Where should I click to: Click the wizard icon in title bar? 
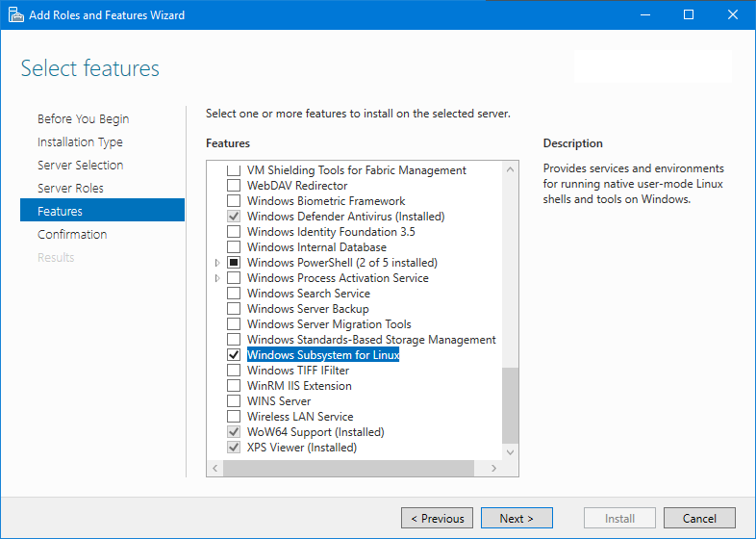(15, 14)
